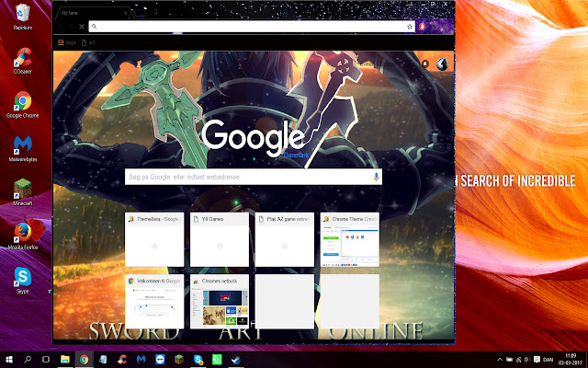Open the 'ecf' bookmark in the bookmarks bar
The width and height of the screenshot is (588, 368).
pos(88,42)
